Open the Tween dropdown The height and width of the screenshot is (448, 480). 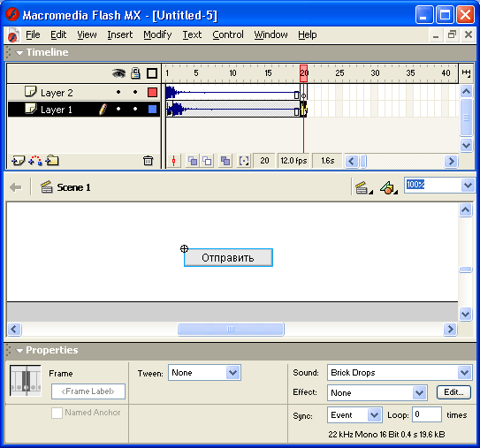point(204,373)
